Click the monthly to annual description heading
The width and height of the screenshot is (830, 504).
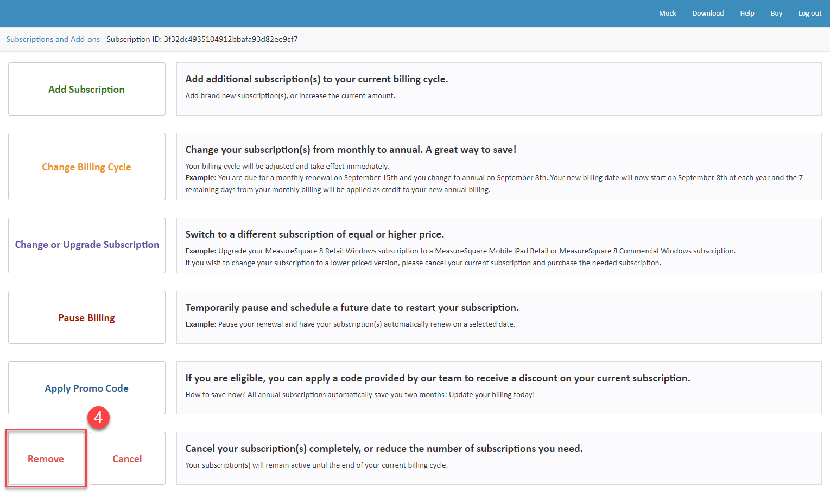[351, 150]
